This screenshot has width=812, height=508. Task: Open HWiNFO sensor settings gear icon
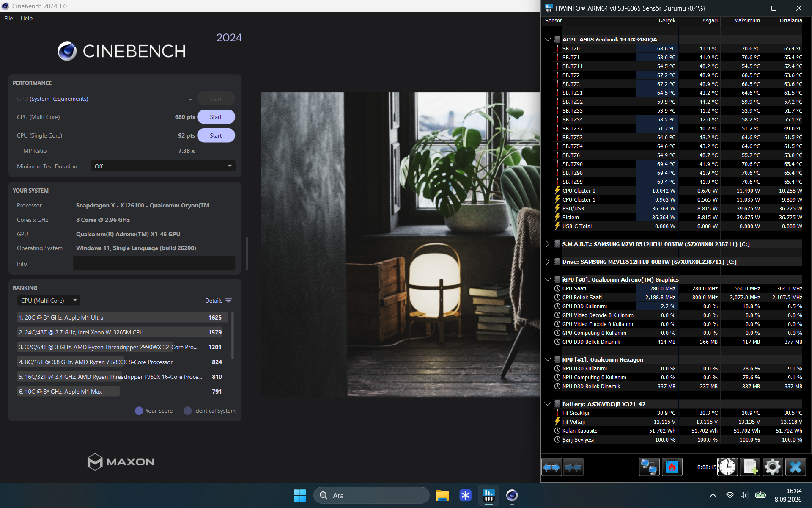773,467
